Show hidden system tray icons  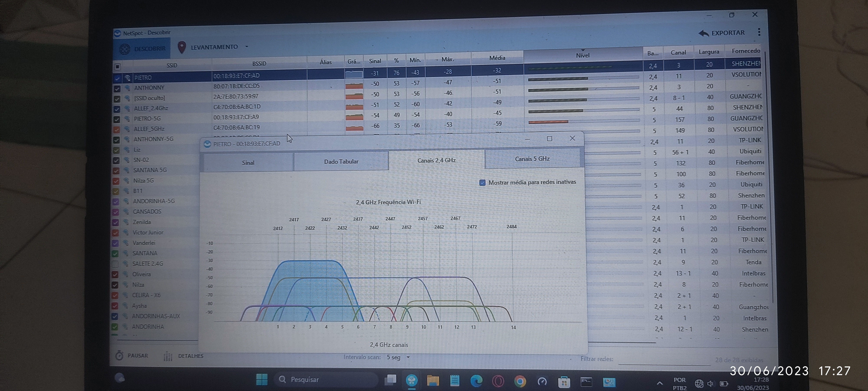point(659,383)
